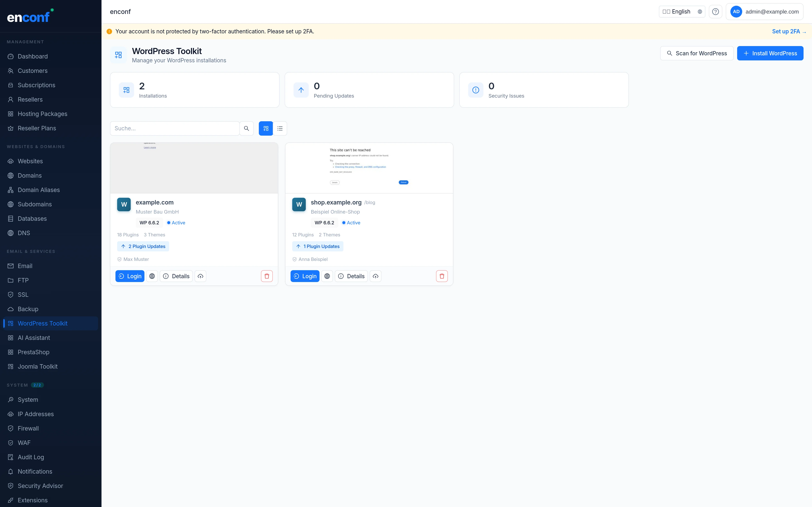Open the admin@example.com account menu
Screen dimensions: 812x507
[764, 12]
